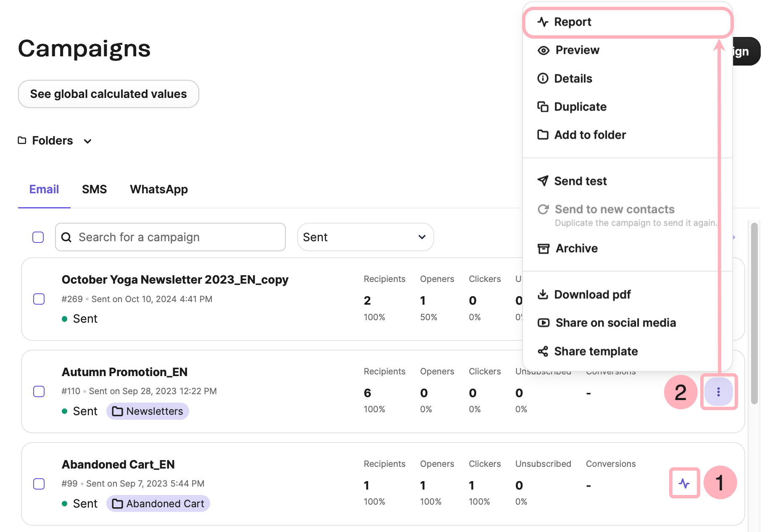Check the October Yoga Newsletter checkbox
The height and width of the screenshot is (532, 770).
pos(39,299)
